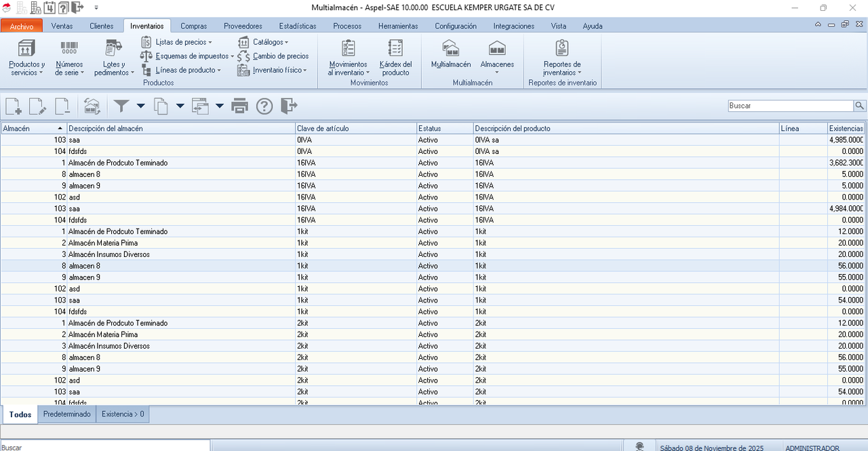Select the Todos bottom tab
868x451 pixels.
(20, 414)
